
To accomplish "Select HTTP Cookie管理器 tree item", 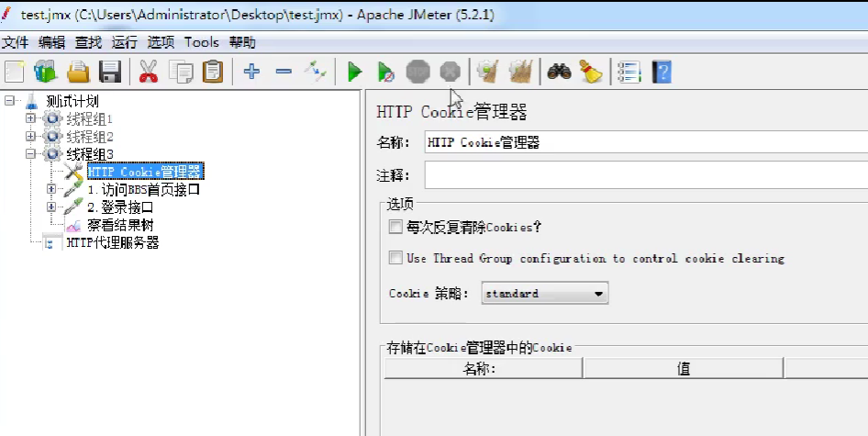I will [145, 172].
